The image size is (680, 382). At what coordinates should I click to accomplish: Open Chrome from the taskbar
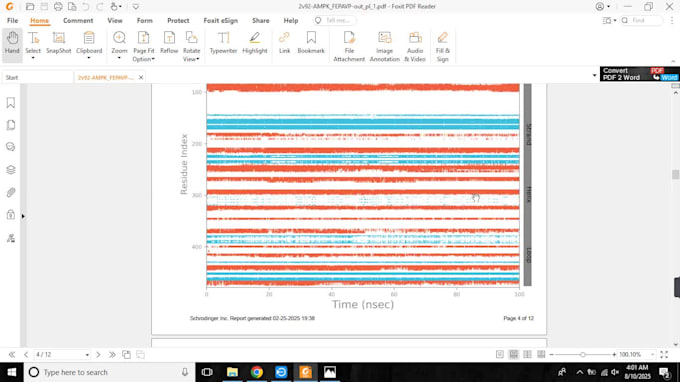(257, 372)
